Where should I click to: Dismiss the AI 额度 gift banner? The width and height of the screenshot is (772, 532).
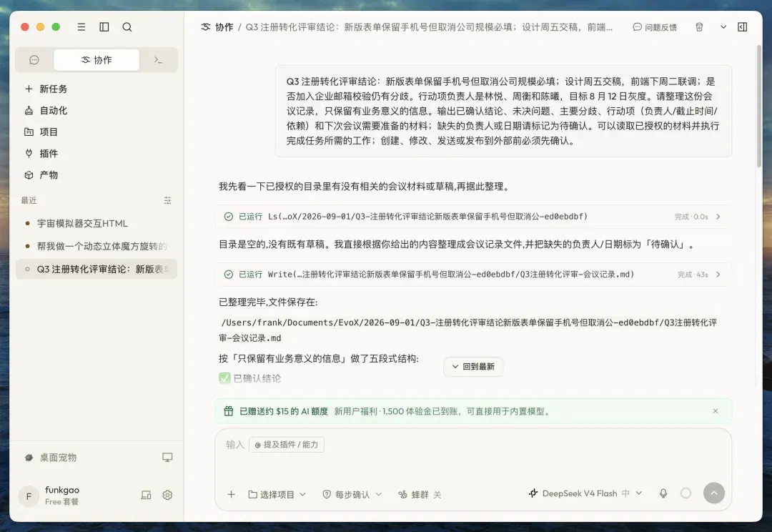[716, 411]
